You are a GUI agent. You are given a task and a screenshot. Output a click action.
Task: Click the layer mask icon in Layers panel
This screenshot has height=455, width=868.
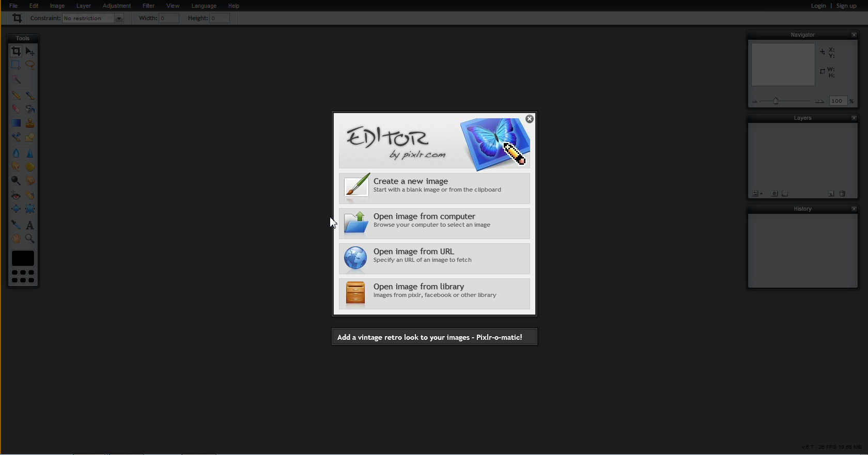coord(774,194)
